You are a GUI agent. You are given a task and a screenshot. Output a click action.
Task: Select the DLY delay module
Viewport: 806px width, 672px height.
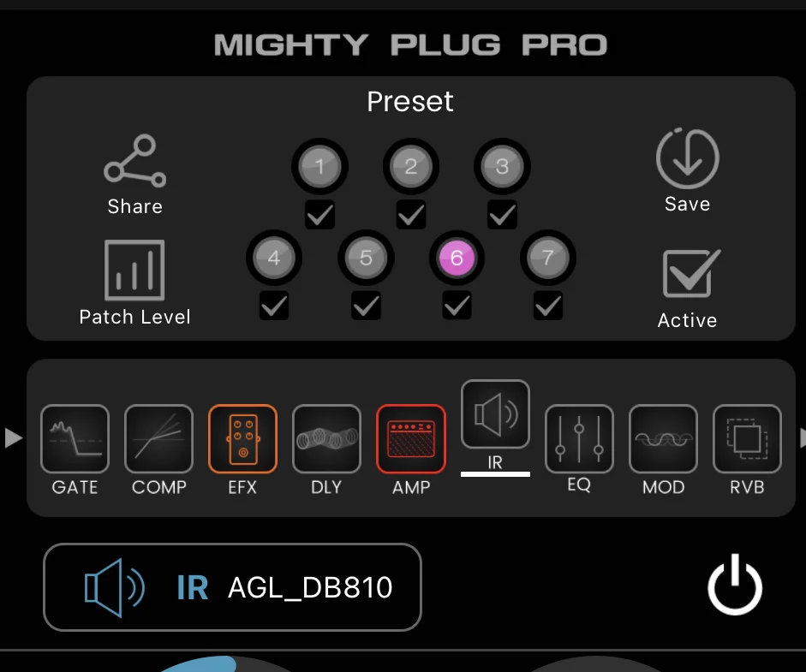(326, 439)
